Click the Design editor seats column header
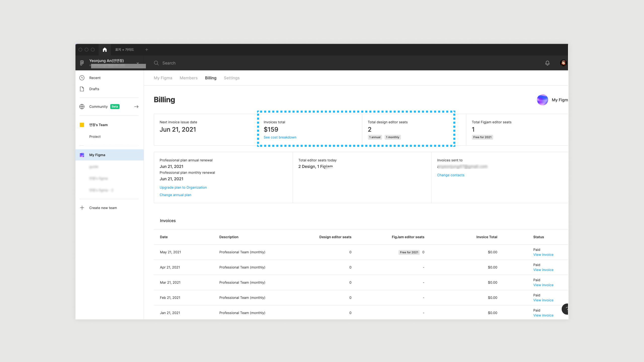Viewport: 644px width, 362px height. click(335, 237)
